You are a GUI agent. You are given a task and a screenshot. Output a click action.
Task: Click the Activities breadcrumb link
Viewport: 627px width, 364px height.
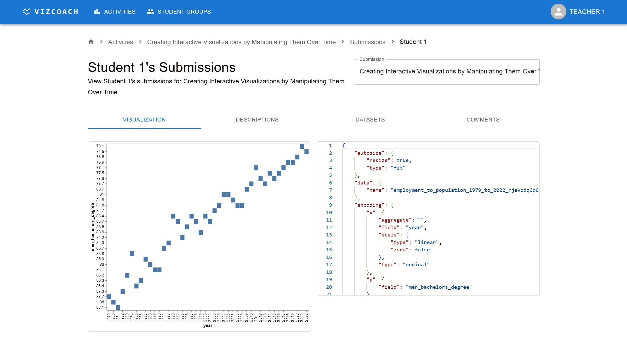(x=121, y=42)
